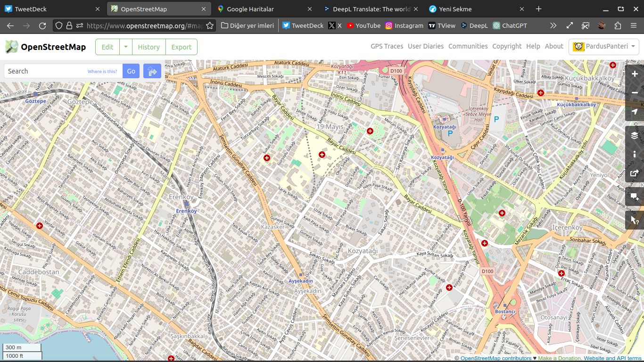
Task: Click the OpenStreetMap logo icon
Action: pyautogui.click(x=12, y=47)
